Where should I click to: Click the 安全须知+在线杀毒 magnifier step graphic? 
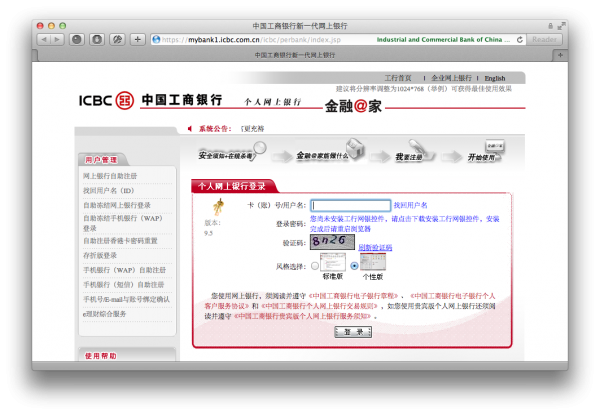232,152
